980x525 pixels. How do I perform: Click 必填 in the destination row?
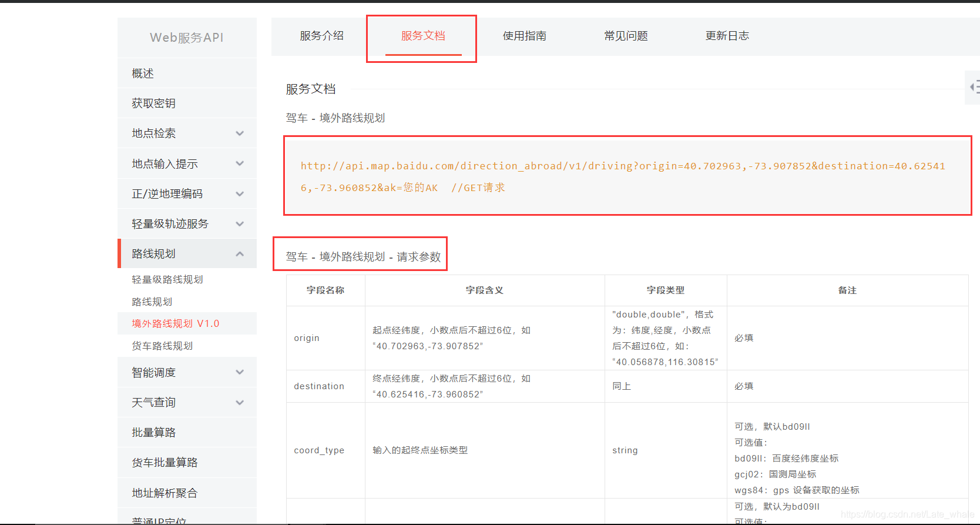(744, 386)
